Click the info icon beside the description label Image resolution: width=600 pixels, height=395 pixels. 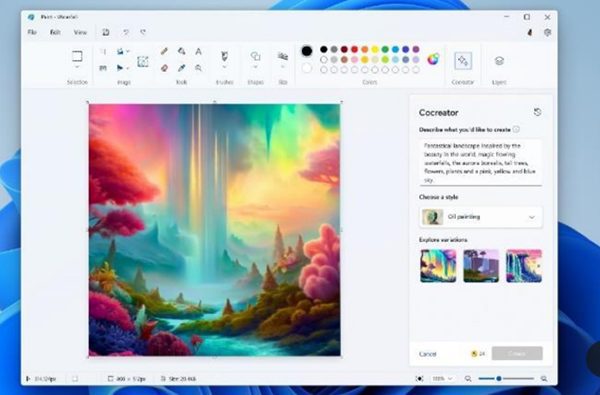tap(516, 129)
